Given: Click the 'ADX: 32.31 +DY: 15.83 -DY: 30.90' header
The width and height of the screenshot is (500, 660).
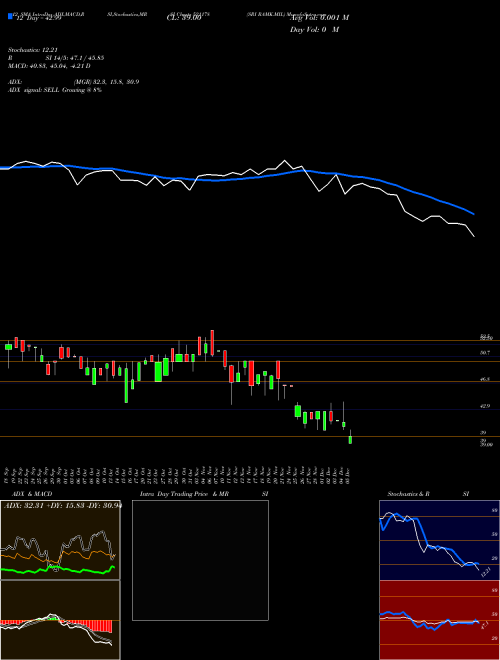Looking at the screenshot, I should tap(63, 505).
